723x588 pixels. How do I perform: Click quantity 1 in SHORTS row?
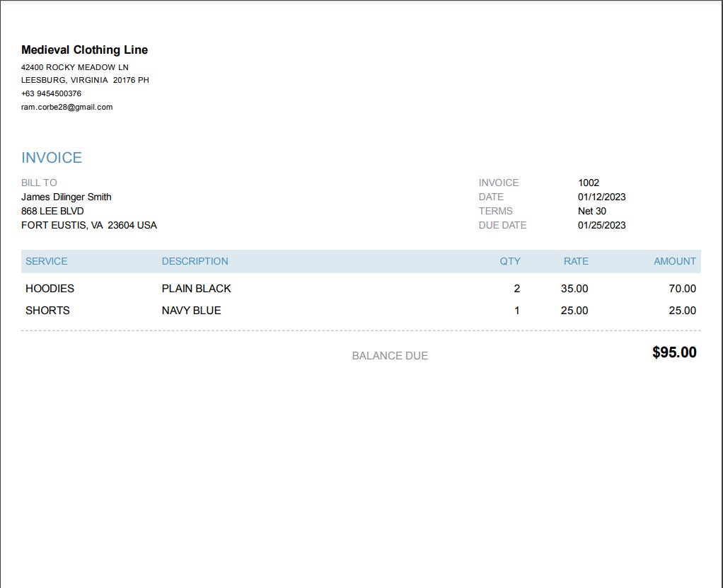517,311
